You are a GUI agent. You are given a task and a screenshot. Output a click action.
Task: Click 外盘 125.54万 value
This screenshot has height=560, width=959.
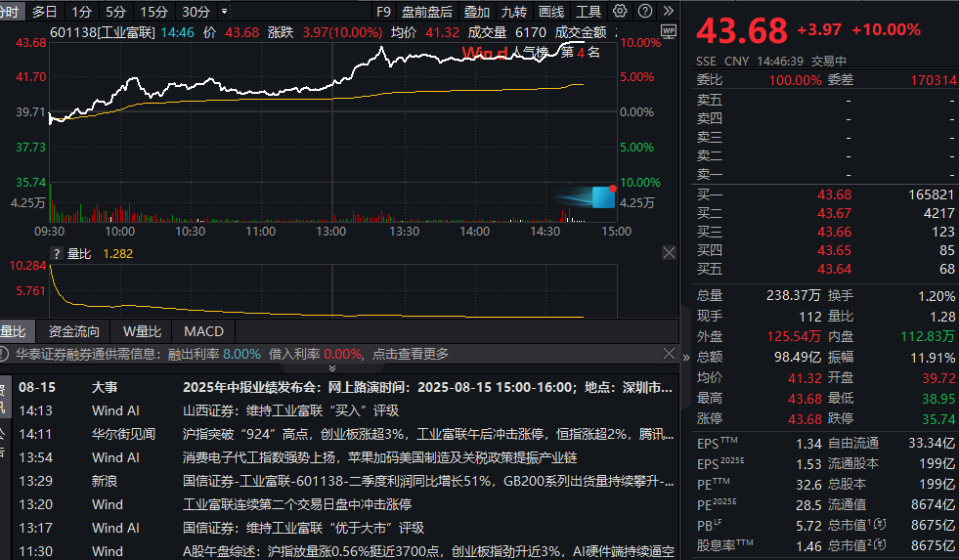pyautogui.click(x=794, y=337)
